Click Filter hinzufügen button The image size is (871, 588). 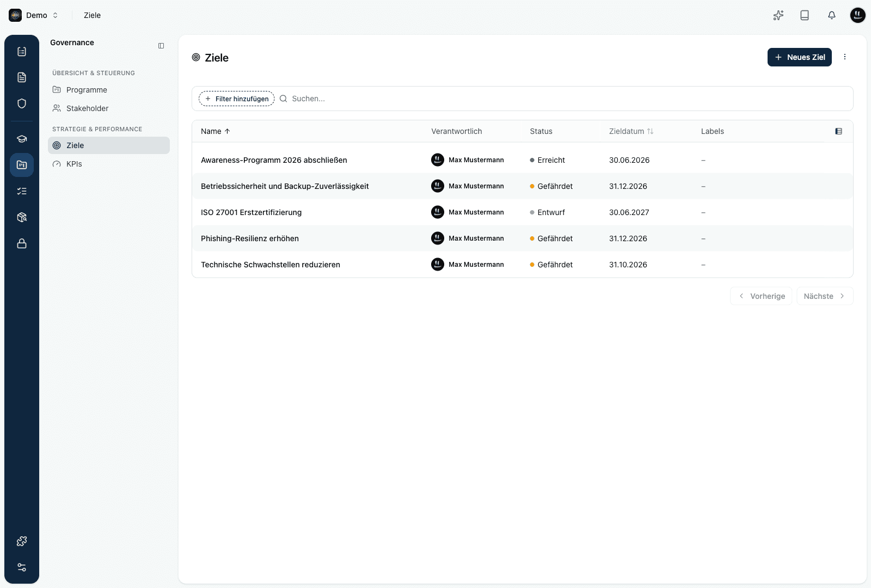coord(237,99)
